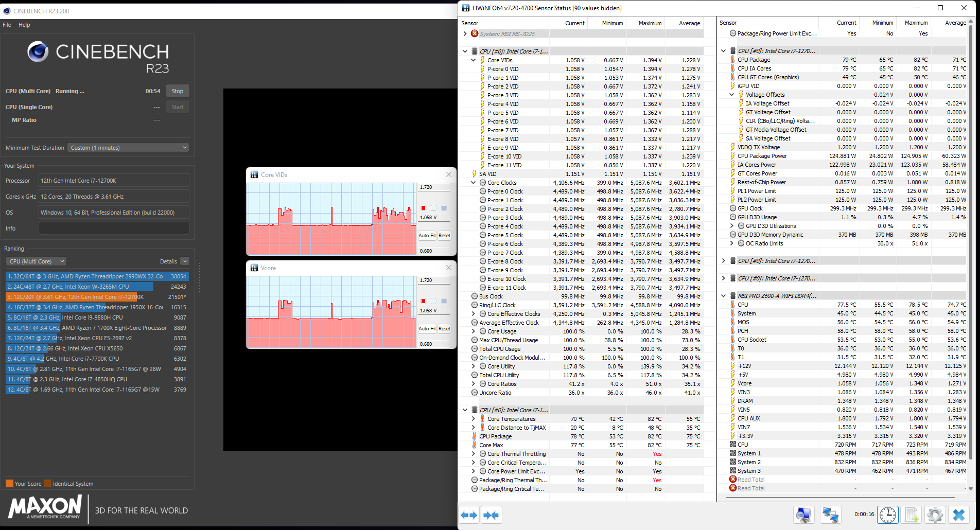This screenshot has height=530, width=980.
Task: Click Reset in the Core VIDs graph
Action: tap(445, 236)
